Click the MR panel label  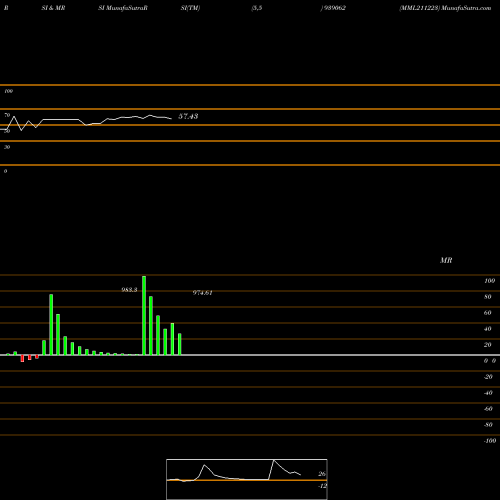(x=446, y=260)
